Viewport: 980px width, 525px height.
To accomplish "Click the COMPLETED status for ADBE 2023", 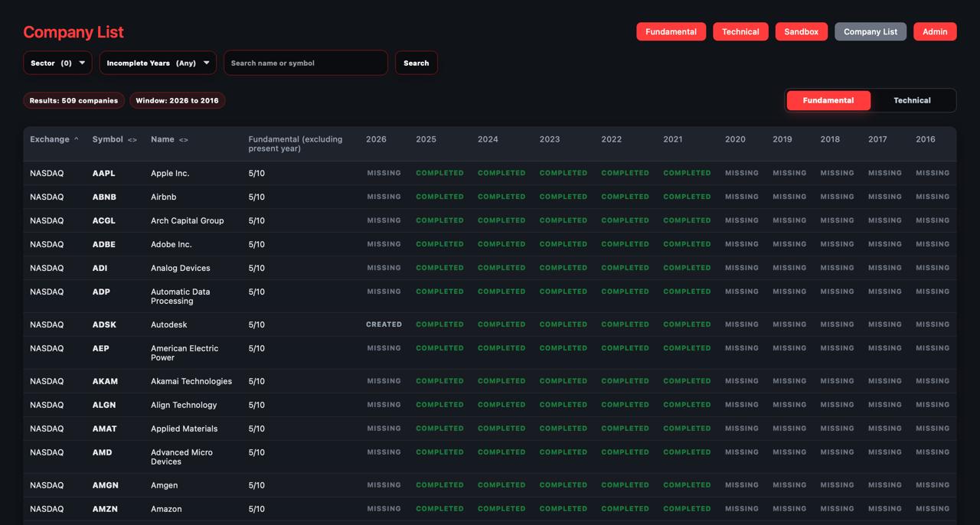I will pyautogui.click(x=563, y=244).
